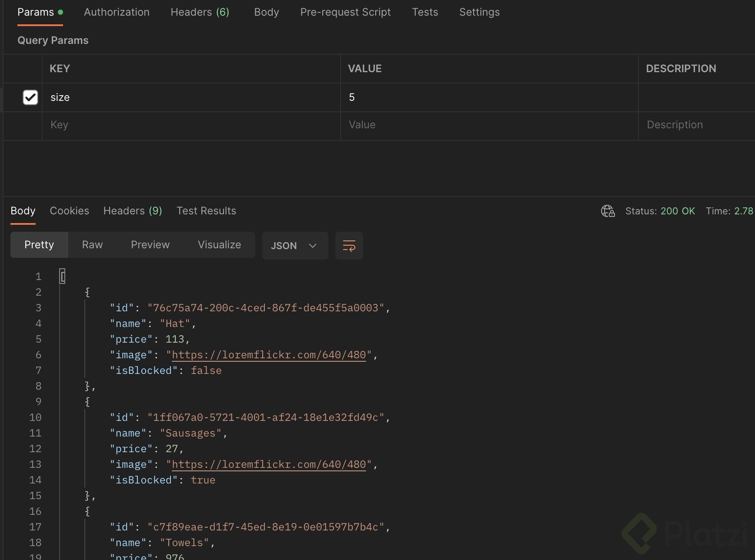Open the Params request tab

[x=40, y=12]
